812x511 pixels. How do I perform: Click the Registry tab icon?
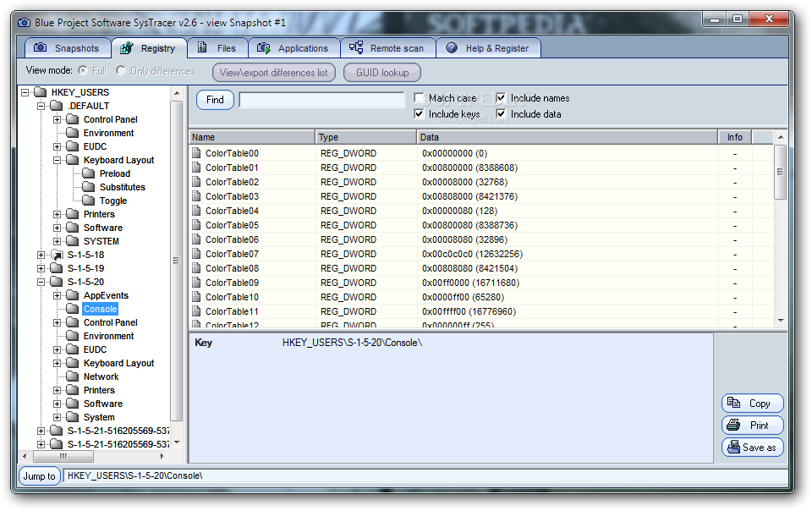pyautogui.click(x=126, y=48)
